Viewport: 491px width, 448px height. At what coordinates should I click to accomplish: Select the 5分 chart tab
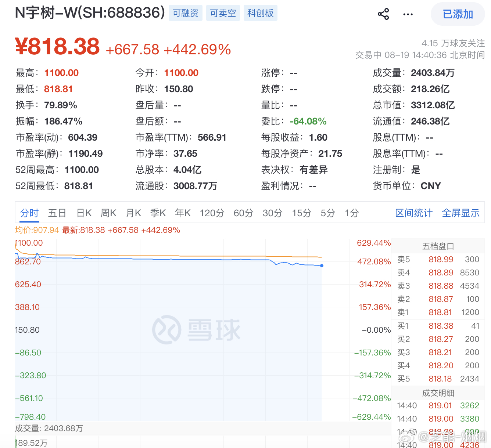[328, 213]
